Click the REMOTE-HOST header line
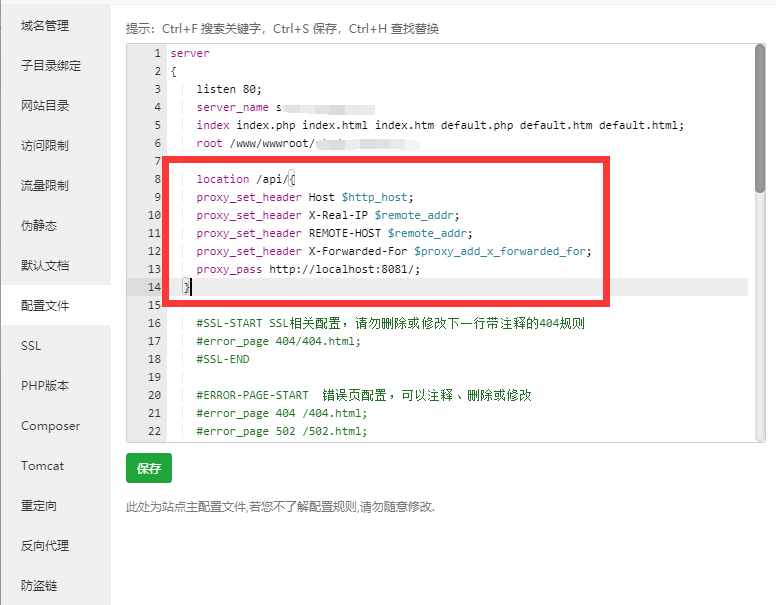 click(x=335, y=233)
